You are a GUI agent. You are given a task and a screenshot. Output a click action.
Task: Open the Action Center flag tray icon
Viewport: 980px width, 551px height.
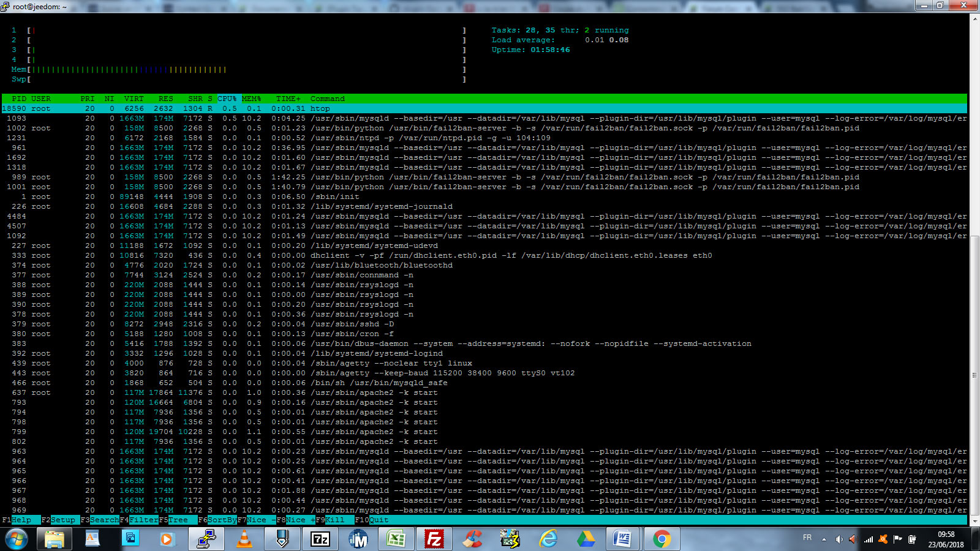click(x=898, y=539)
